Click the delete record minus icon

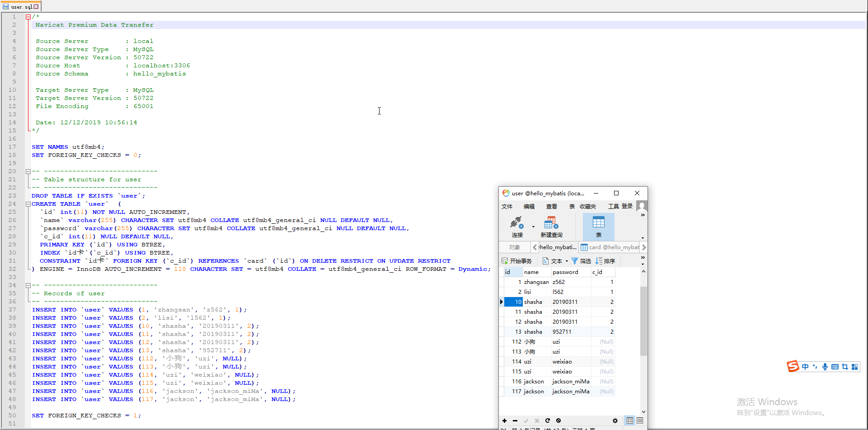coord(515,421)
